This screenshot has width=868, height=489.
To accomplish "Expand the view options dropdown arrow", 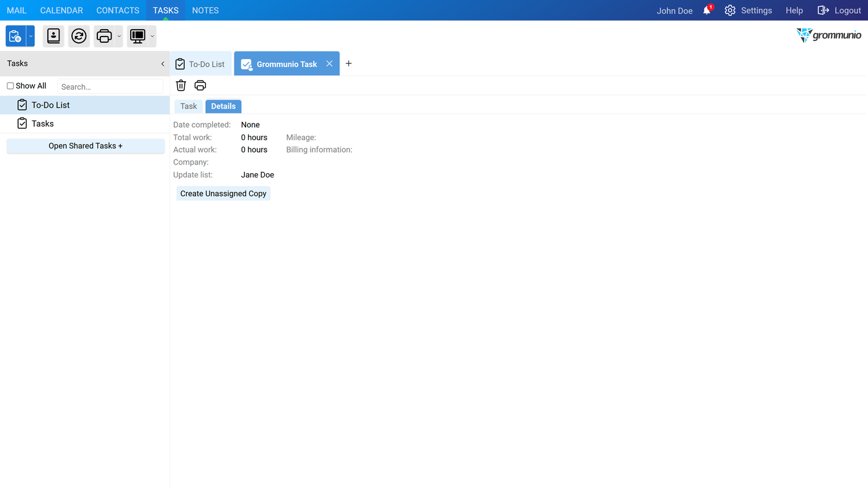I will point(152,36).
